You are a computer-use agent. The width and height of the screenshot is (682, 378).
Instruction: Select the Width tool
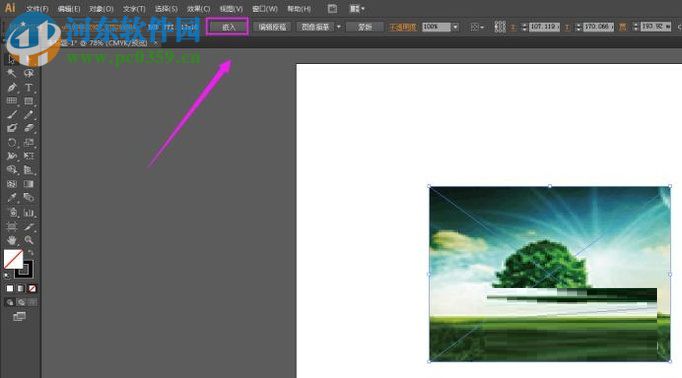pos(12,156)
